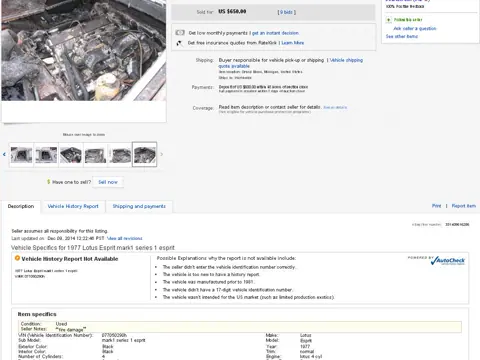The height and width of the screenshot is (360, 480).
Task: Open the Vehicle shipping quote link
Action: tap(290, 63)
